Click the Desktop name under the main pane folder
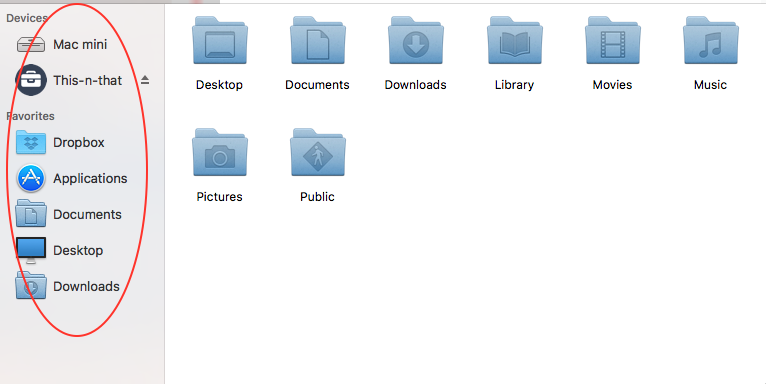 click(219, 85)
